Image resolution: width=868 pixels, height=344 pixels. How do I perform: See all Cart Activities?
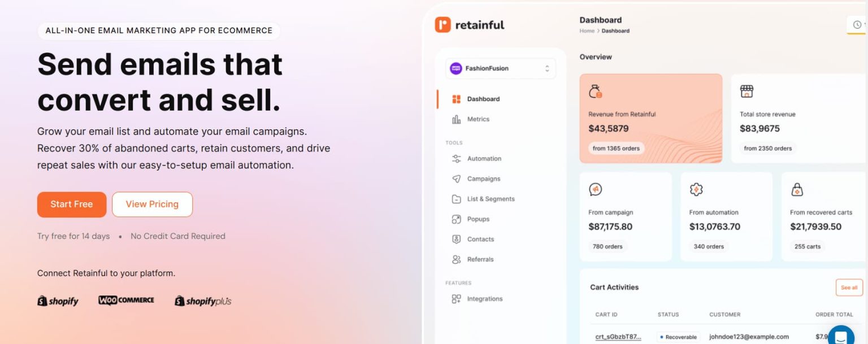pyautogui.click(x=849, y=288)
